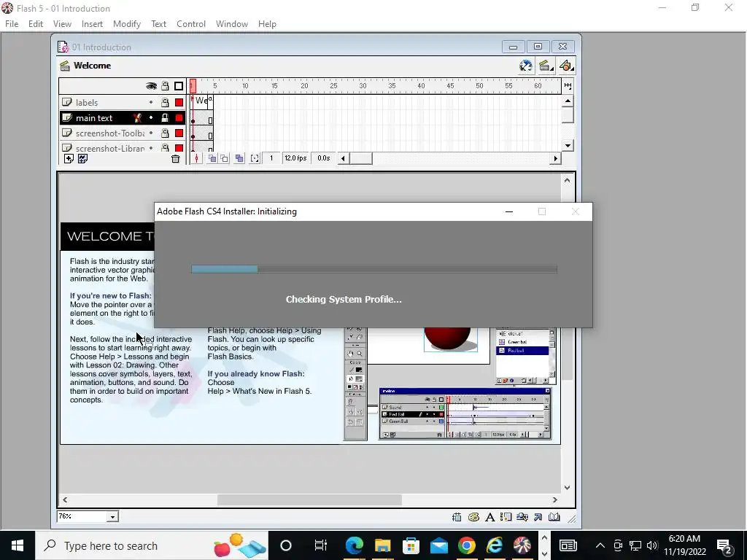Open the Modify menu
The image size is (747, 560).
pos(127,24)
